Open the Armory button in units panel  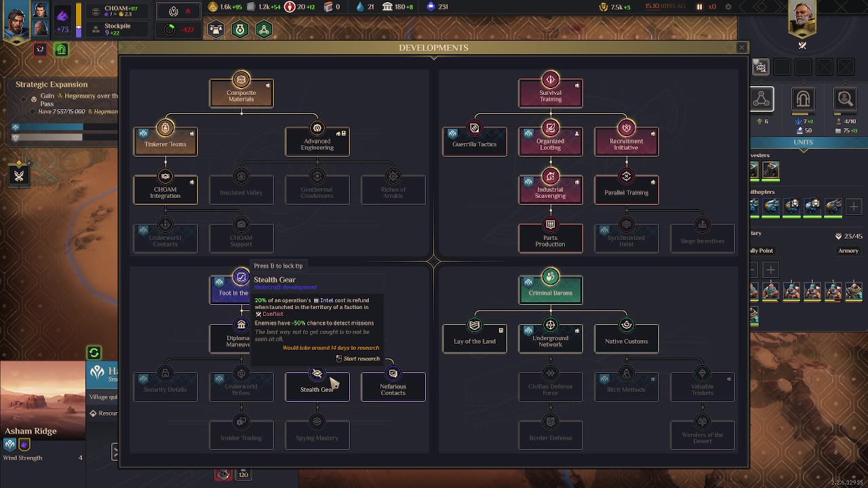(848, 251)
